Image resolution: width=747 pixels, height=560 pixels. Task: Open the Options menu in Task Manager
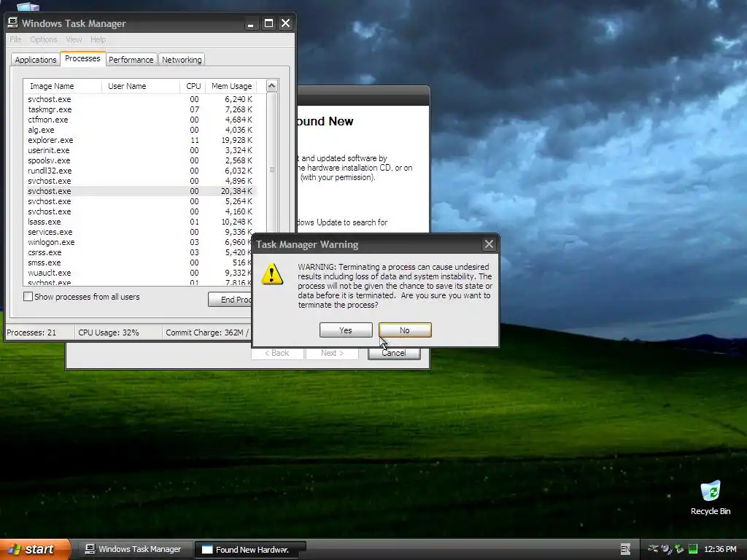[x=43, y=39]
